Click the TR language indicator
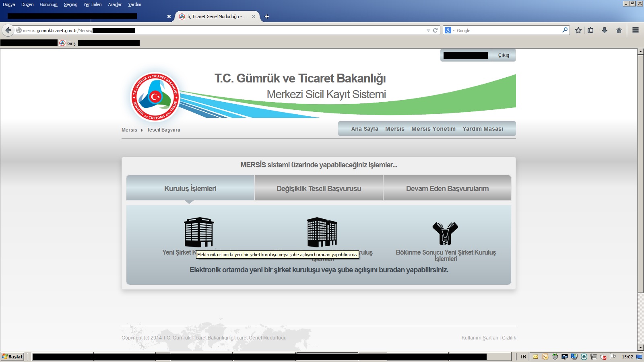The image size is (644, 362). (x=523, y=357)
